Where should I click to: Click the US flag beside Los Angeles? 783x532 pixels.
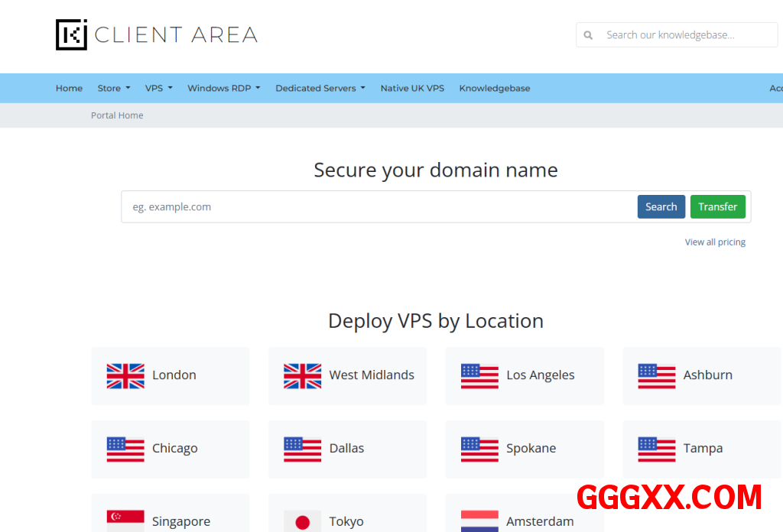click(x=479, y=375)
